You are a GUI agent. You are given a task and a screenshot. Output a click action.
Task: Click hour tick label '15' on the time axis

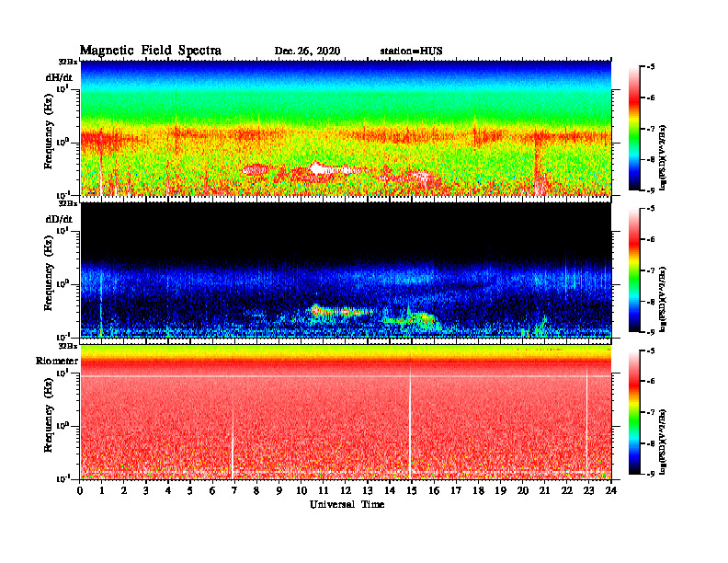point(412,490)
